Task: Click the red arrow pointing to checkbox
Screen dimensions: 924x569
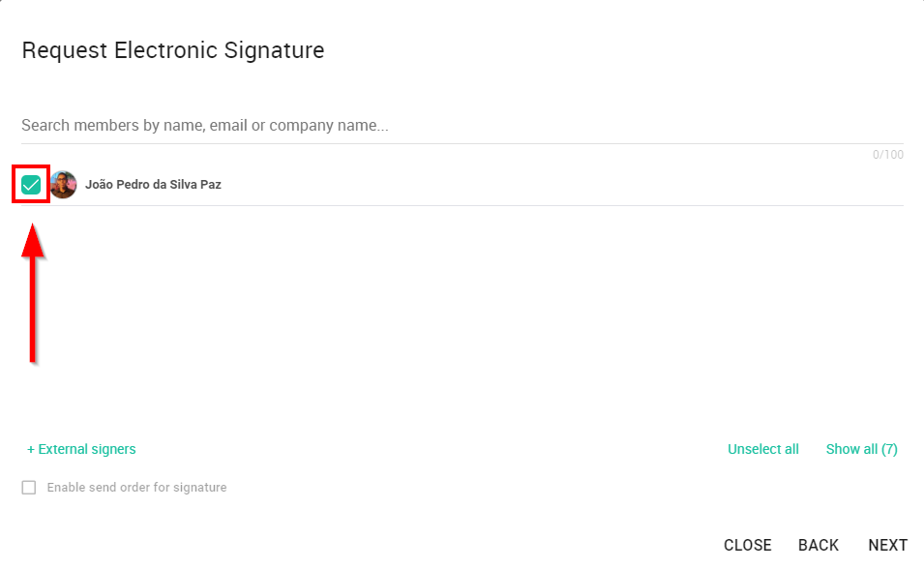Action: (32, 292)
